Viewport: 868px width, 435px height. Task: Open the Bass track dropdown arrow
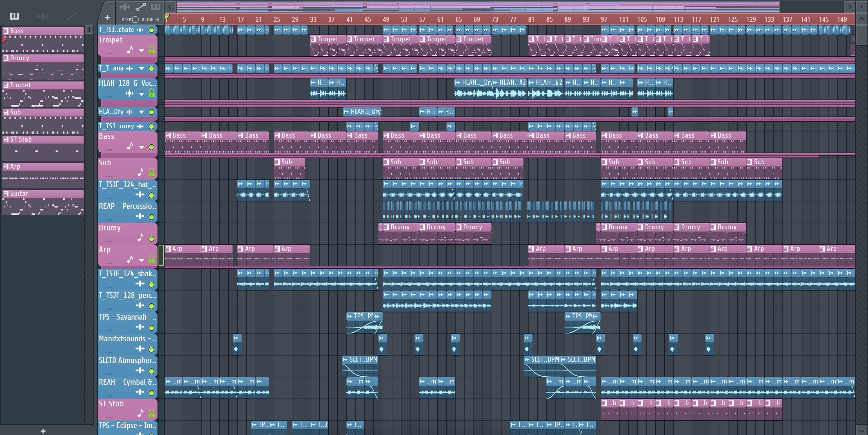click(142, 147)
